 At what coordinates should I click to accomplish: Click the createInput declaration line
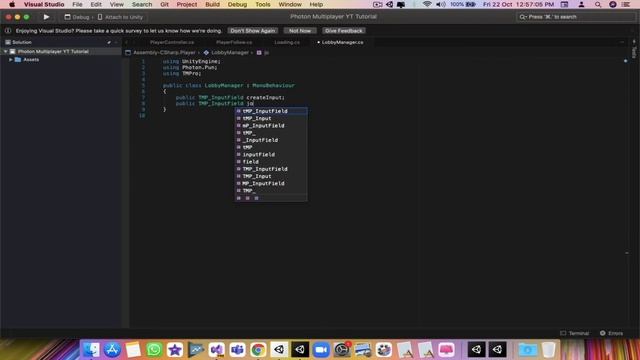[x=230, y=98]
